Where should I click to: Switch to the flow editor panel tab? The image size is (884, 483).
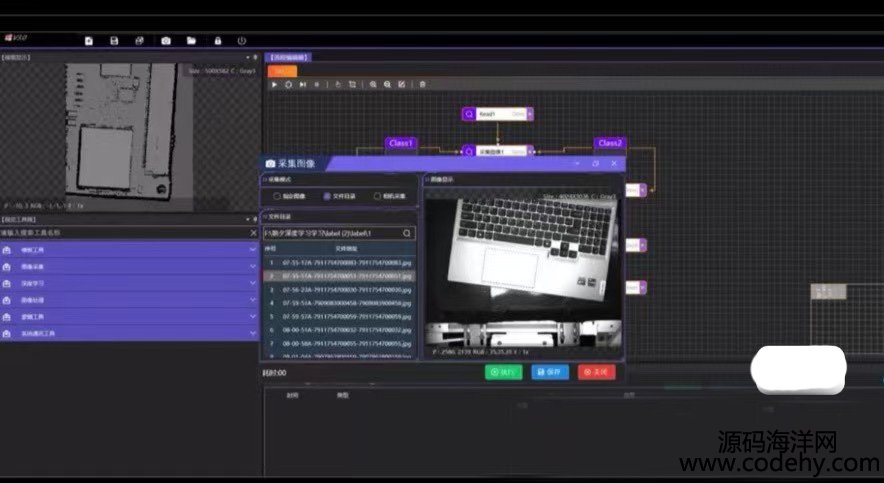click(x=288, y=57)
